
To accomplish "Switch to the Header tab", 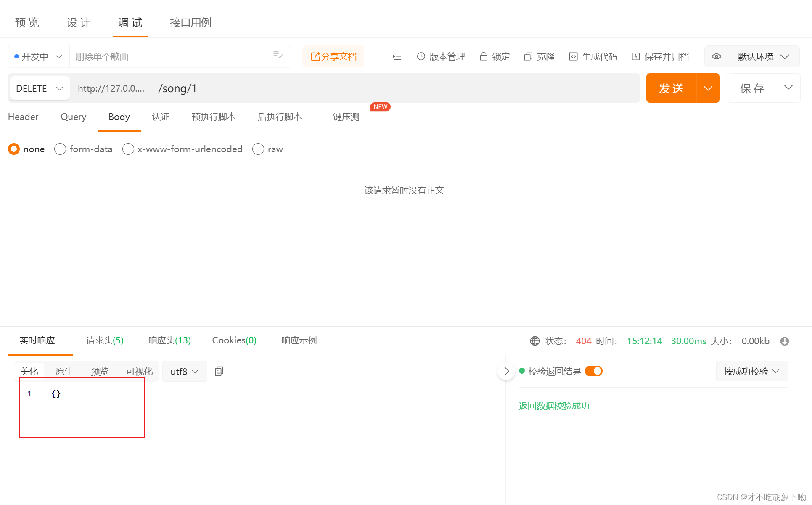I will click(x=23, y=117).
